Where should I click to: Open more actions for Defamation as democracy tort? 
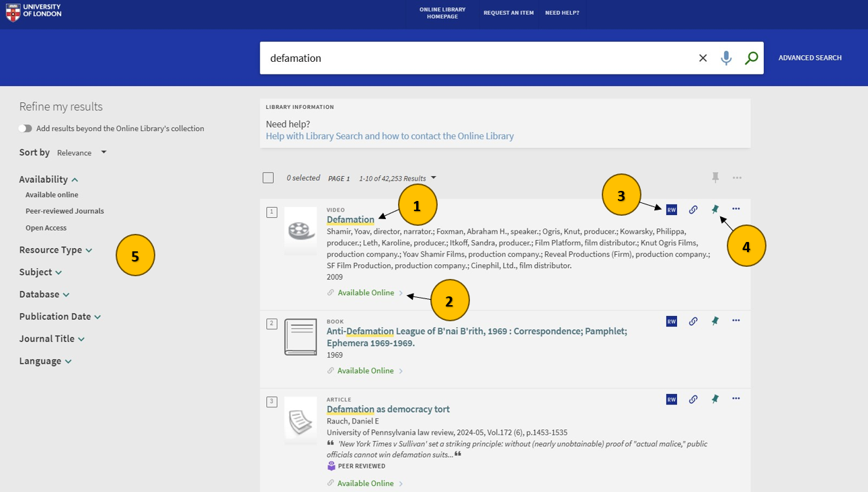736,399
